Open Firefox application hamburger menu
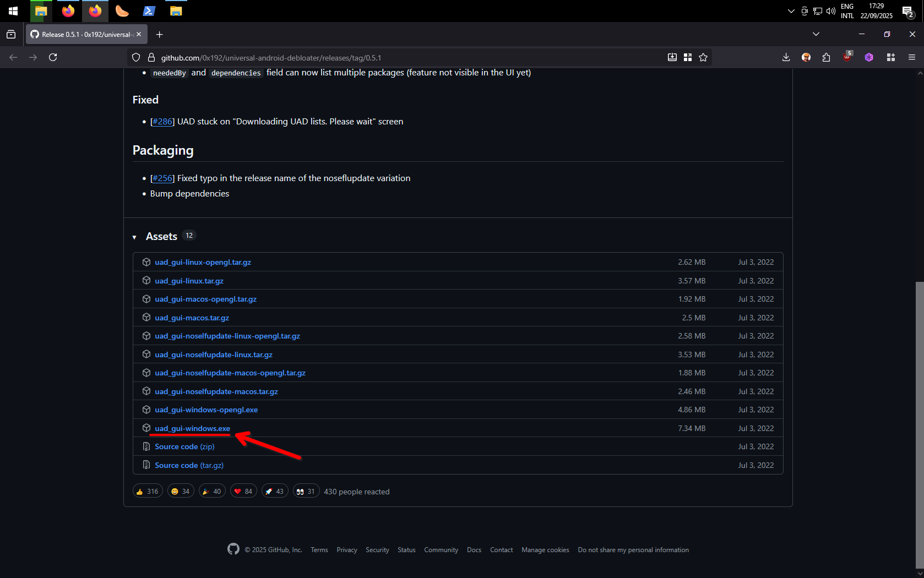The image size is (924, 578). [912, 57]
